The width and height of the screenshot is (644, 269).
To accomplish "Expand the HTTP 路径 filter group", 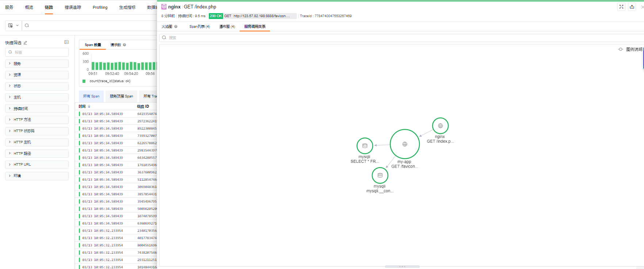I will 37,154.
